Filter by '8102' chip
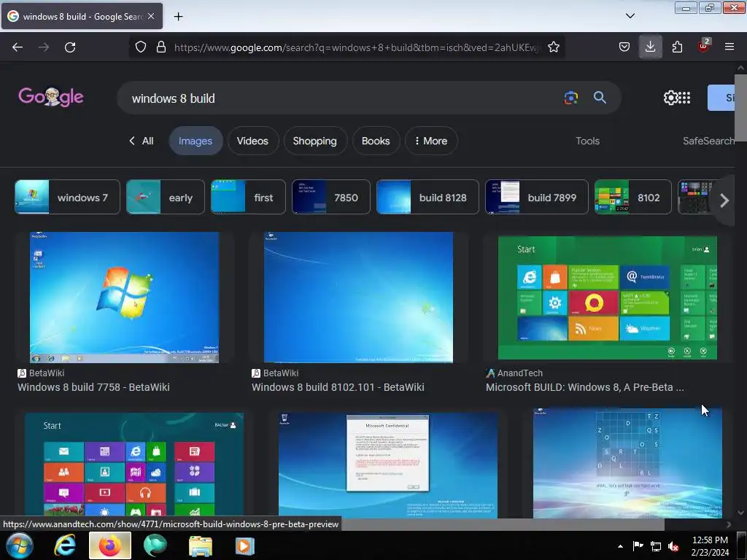The image size is (747, 560). click(632, 197)
